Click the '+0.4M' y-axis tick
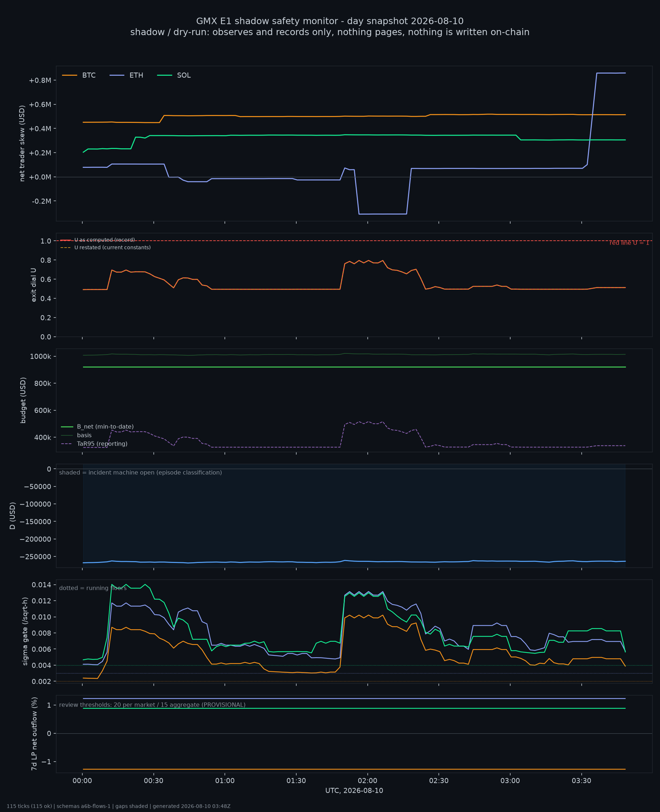This screenshot has width=660, height=812. pos(40,128)
